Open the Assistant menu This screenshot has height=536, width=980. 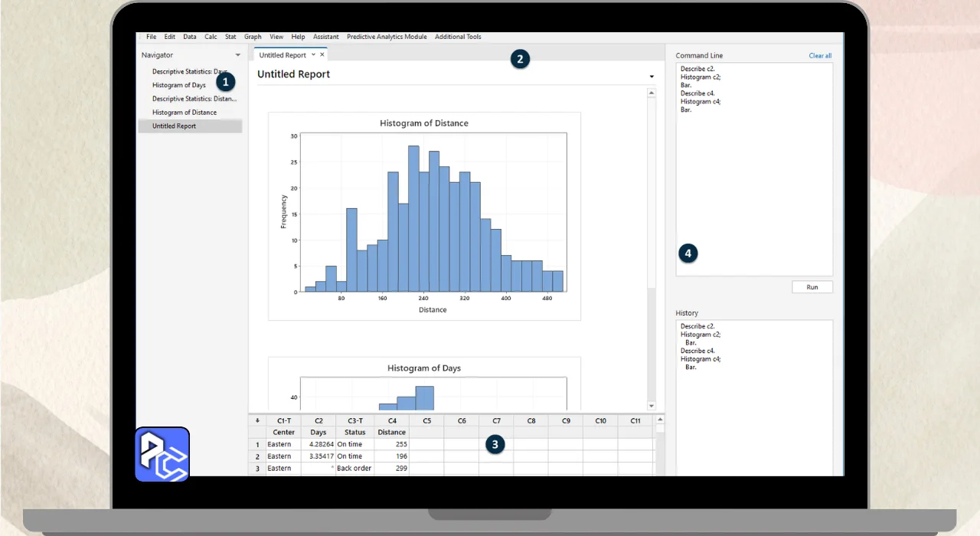point(326,37)
